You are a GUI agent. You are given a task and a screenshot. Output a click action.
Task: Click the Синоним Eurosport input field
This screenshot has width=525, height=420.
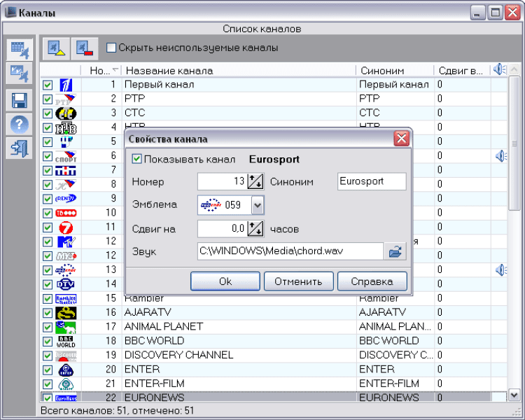tap(372, 181)
